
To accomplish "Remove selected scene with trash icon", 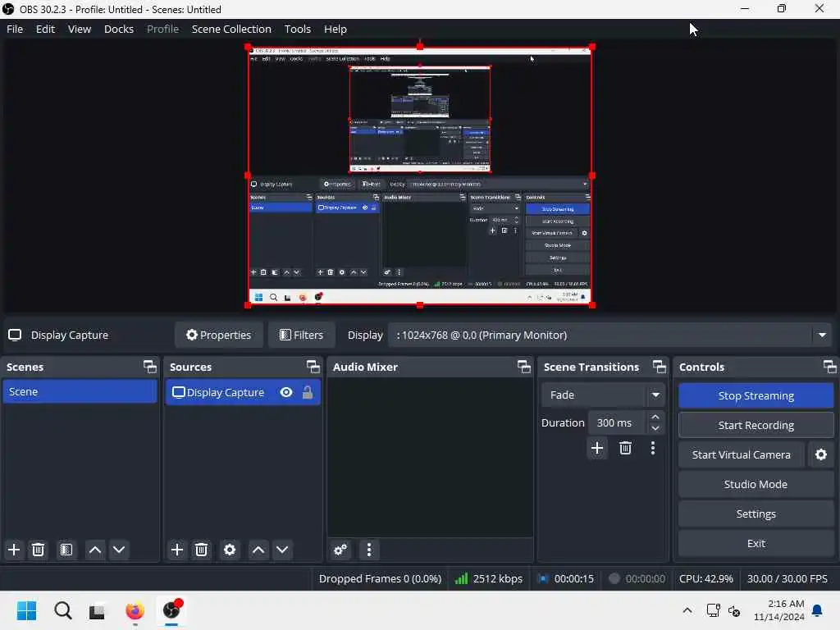I will point(38,550).
